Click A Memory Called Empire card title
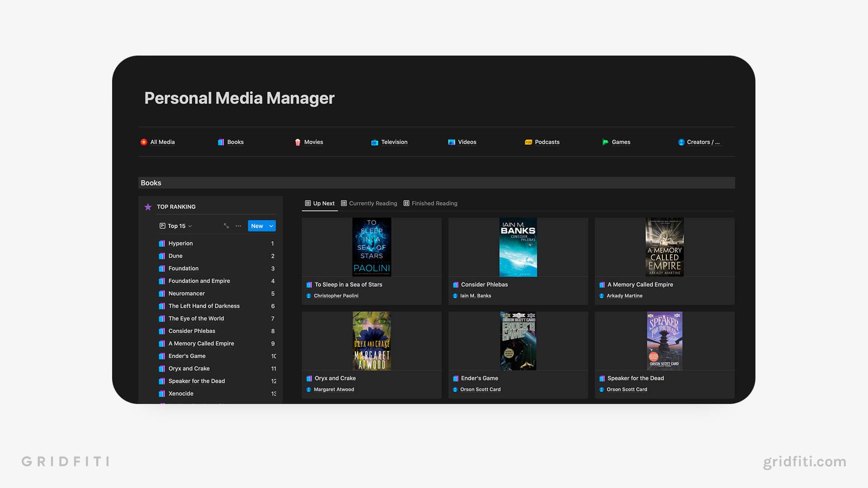Viewport: 868px width, 488px height. (x=640, y=285)
